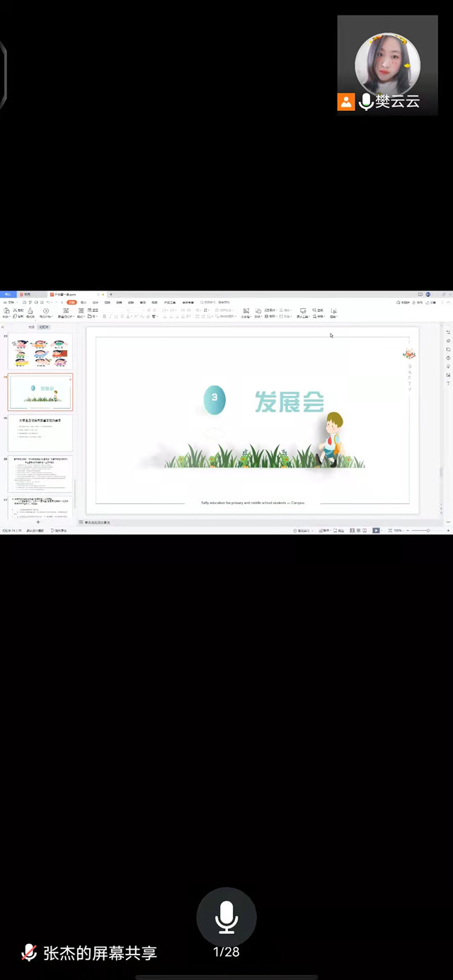Image resolution: width=453 pixels, height=980 pixels.
Task: Tap the 张杰的屏幕共享 label
Action: (x=100, y=953)
